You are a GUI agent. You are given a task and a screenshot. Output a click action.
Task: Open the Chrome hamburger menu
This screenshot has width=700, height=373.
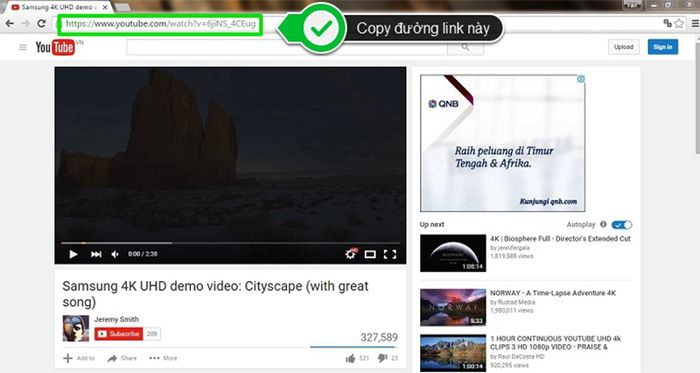(x=695, y=24)
